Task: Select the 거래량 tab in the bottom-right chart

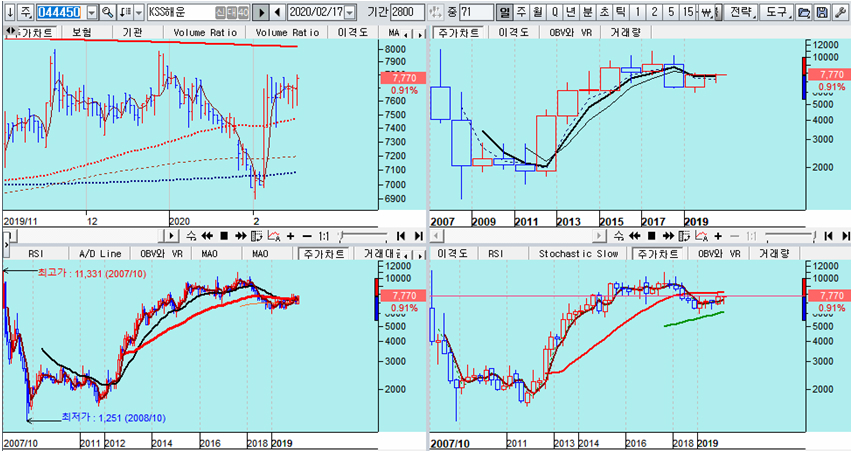Action: tap(774, 254)
